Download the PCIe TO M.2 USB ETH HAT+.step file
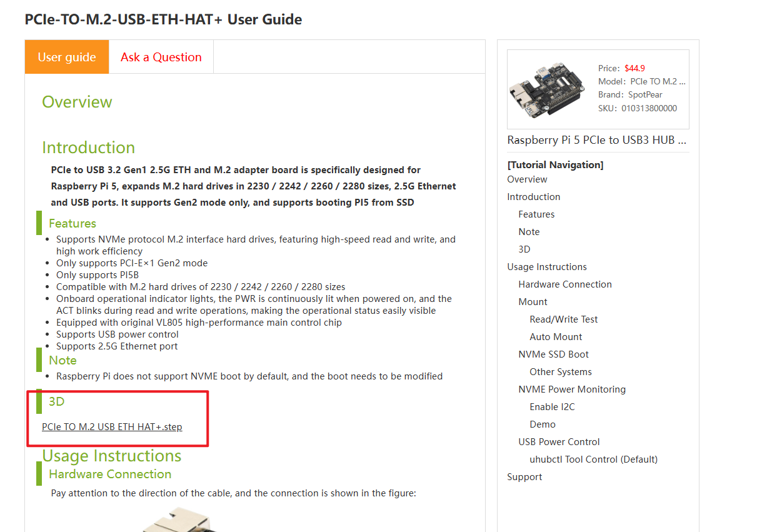This screenshot has width=767, height=532. [x=112, y=427]
